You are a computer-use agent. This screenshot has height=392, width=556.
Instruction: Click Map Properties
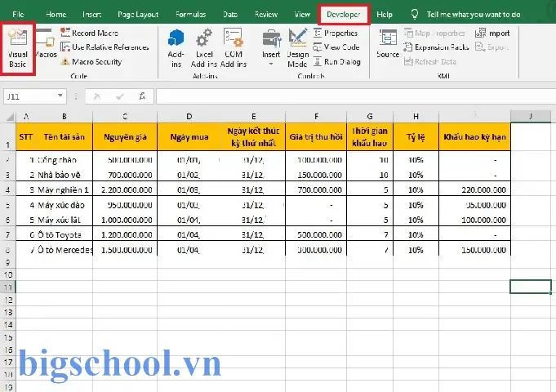434,33
